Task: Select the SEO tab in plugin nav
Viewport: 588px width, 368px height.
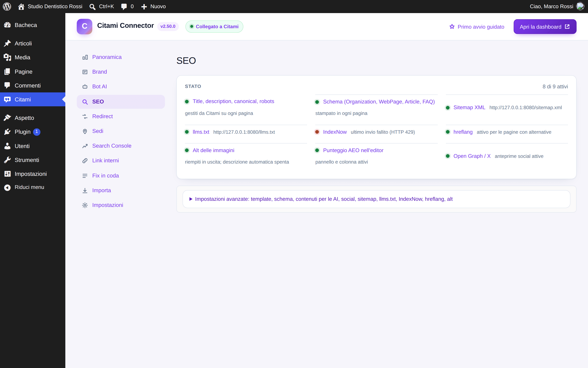Action: [121, 102]
